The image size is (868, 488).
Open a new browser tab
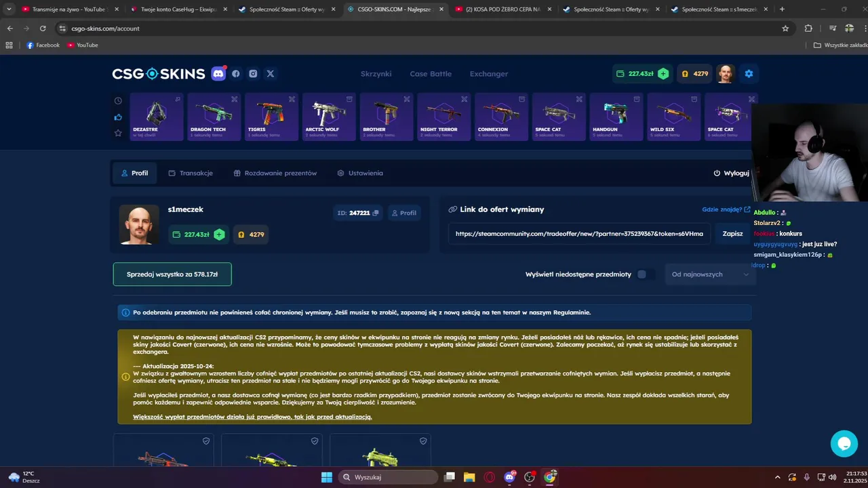click(782, 9)
